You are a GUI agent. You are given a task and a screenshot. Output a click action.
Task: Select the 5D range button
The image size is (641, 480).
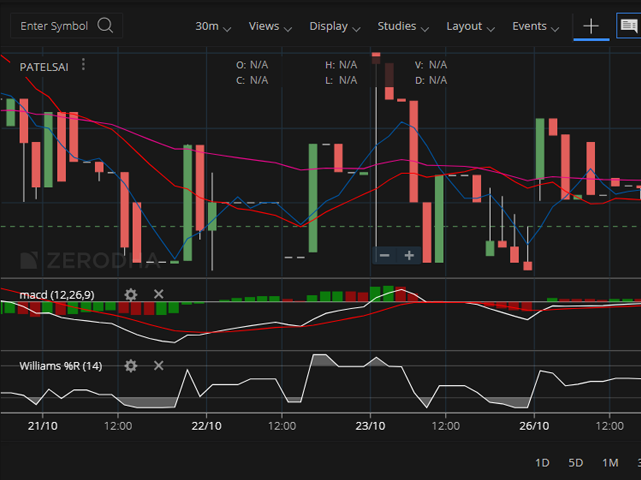pos(576,463)
